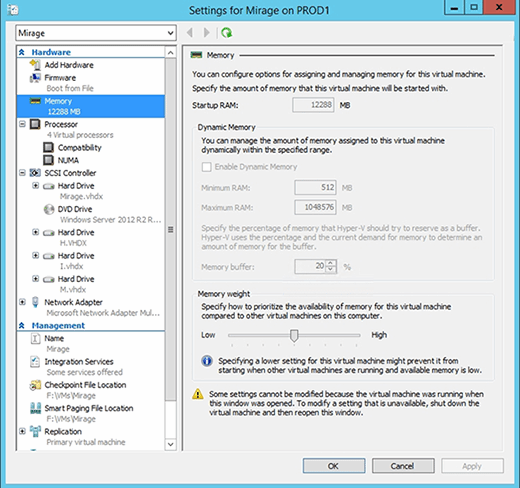Screen dimensions: 520x488
Task: Open the Mirage virtual machine dropdown
Action: 96,33
